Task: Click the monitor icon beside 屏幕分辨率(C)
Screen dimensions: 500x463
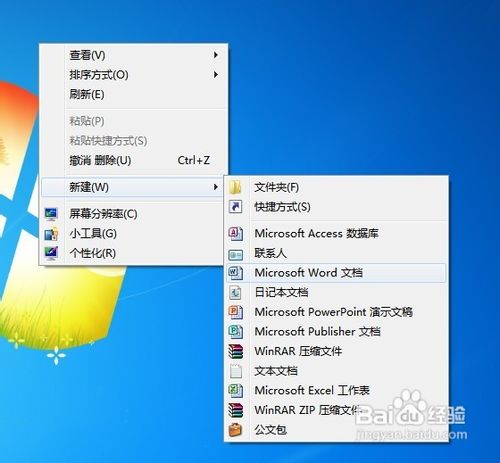Action: pyautogui.click(x=51, y=214)
